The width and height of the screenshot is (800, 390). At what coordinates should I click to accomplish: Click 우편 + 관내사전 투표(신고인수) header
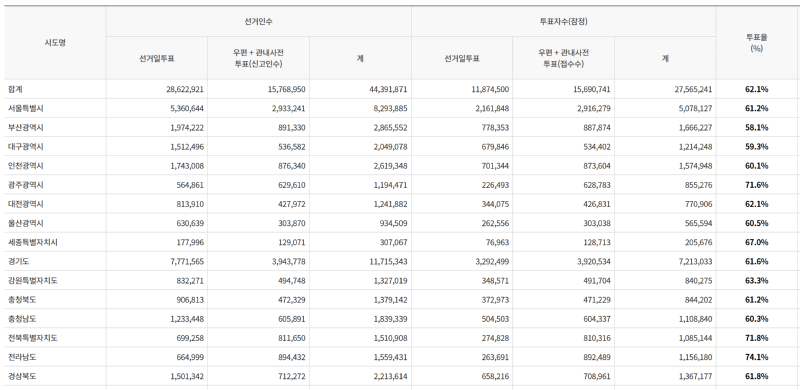[x=258, y=58]
